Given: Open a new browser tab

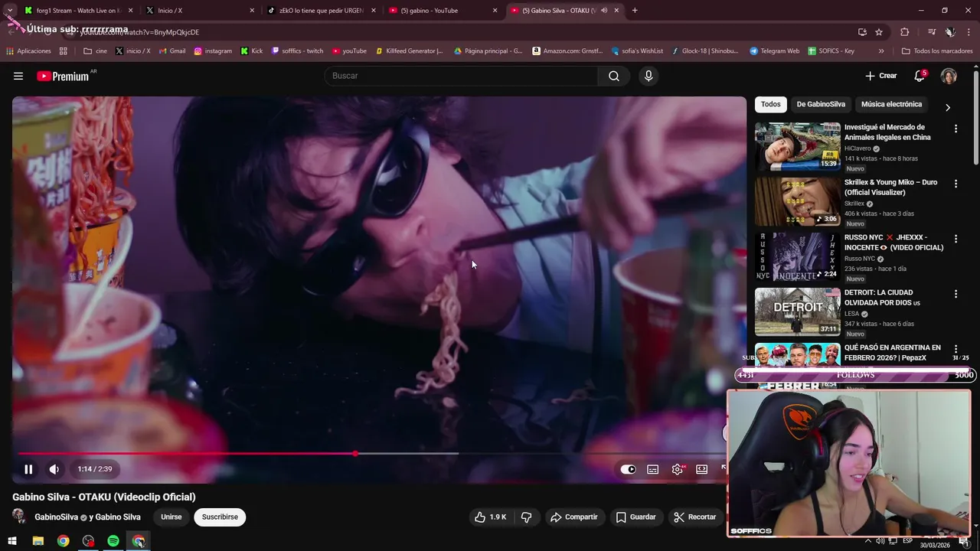Looking at the screenshot, I should pyautogui.click(x=635, y=11).
